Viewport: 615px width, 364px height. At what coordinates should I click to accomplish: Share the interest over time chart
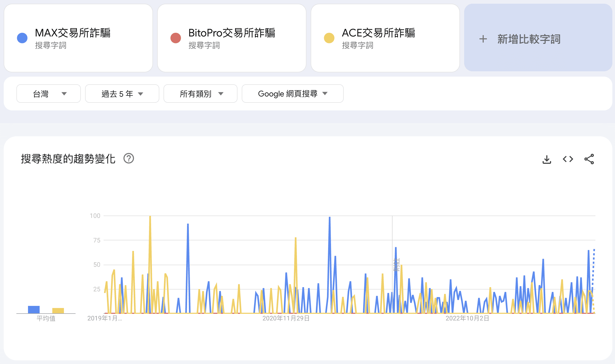coord(589,159)
